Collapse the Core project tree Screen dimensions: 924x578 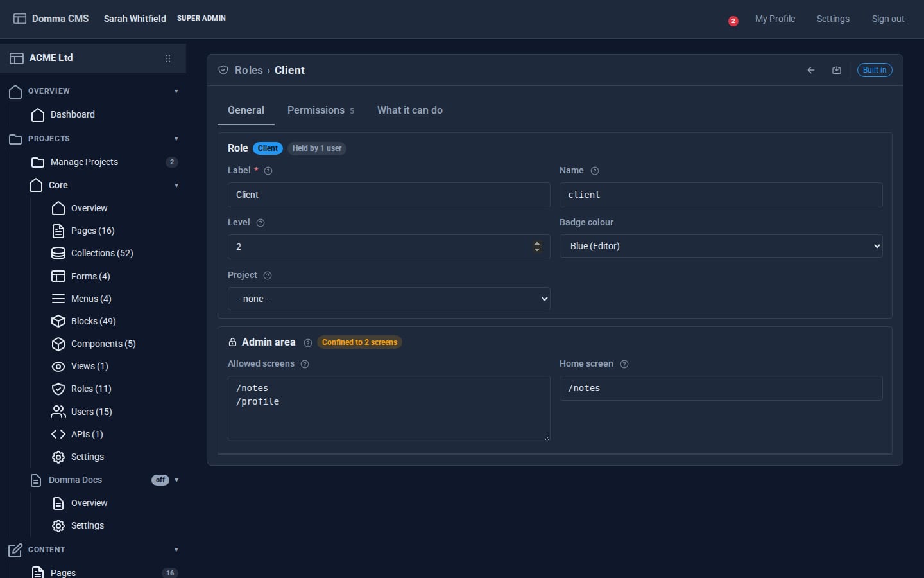(176, 186)
